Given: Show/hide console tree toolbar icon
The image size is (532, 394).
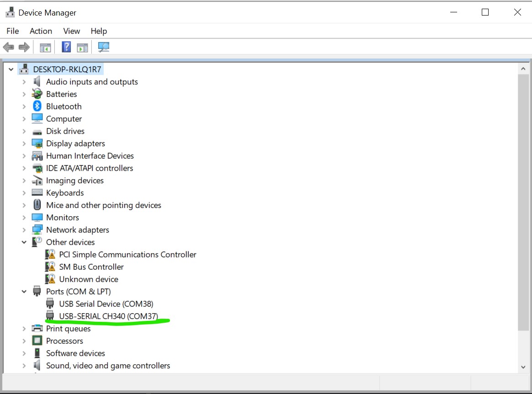Looking at the screenshot, I should tap(45, 47).
